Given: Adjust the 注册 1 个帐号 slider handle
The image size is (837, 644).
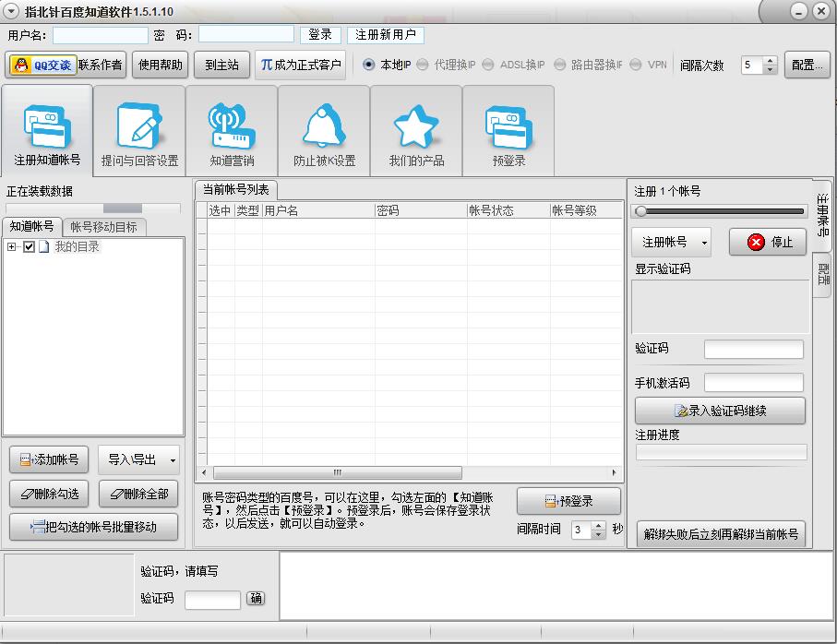Looking at the screenshot, I should click(x=641, y=211).
